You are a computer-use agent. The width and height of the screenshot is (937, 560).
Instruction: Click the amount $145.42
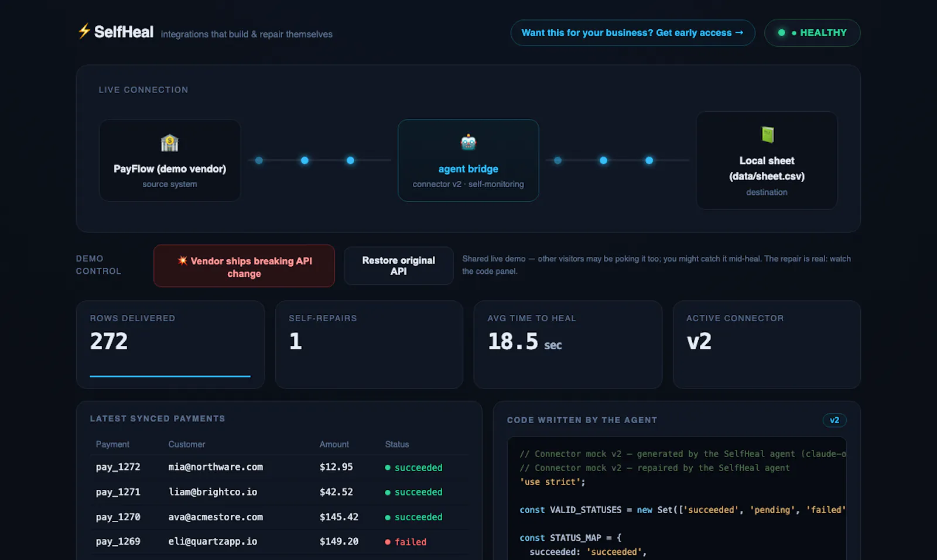point(339,517)
